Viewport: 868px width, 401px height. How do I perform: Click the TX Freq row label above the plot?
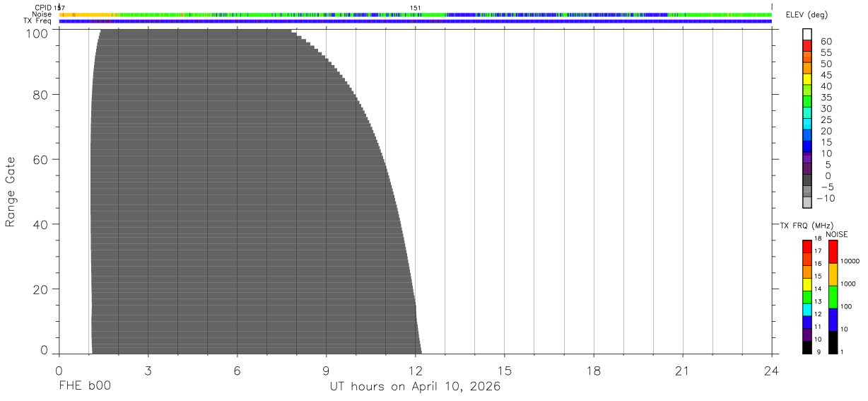point(37,21)
